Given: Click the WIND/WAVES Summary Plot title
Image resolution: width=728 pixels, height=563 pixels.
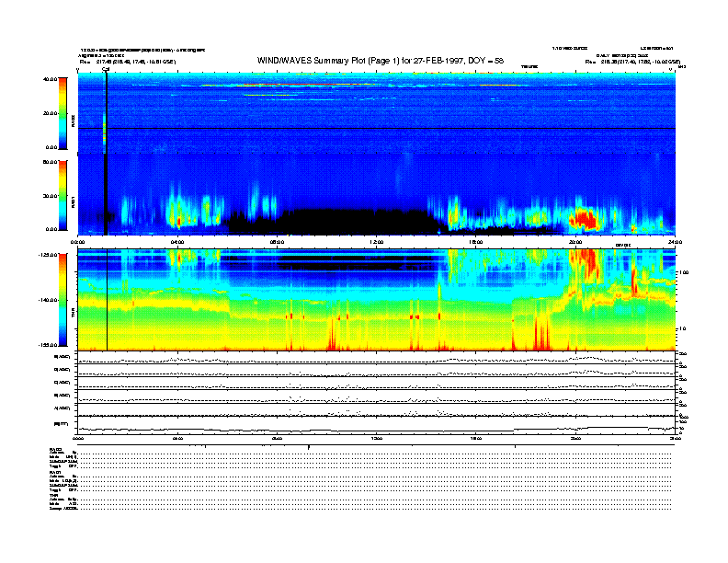Looking at the screenshot, I should (381, 61).
